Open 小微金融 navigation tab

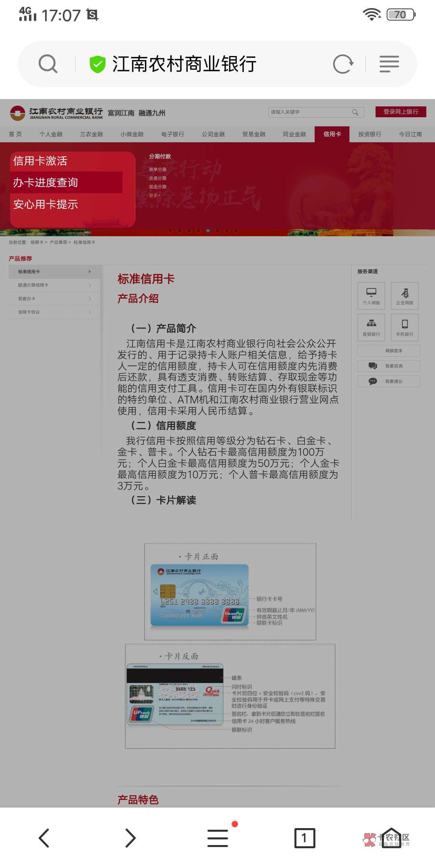click(132, 134)
